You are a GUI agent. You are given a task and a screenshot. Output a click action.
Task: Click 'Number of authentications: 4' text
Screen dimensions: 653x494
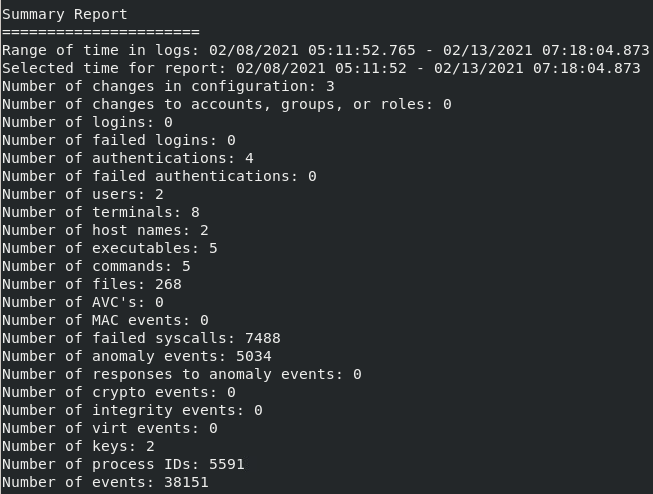[x=128, y=158]
